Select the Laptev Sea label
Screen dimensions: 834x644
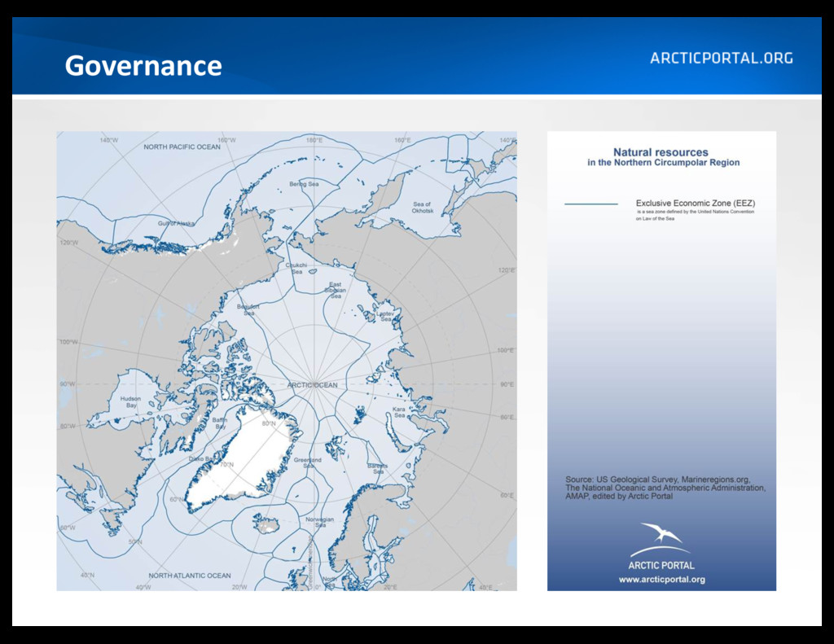click(x=385, y=317)
